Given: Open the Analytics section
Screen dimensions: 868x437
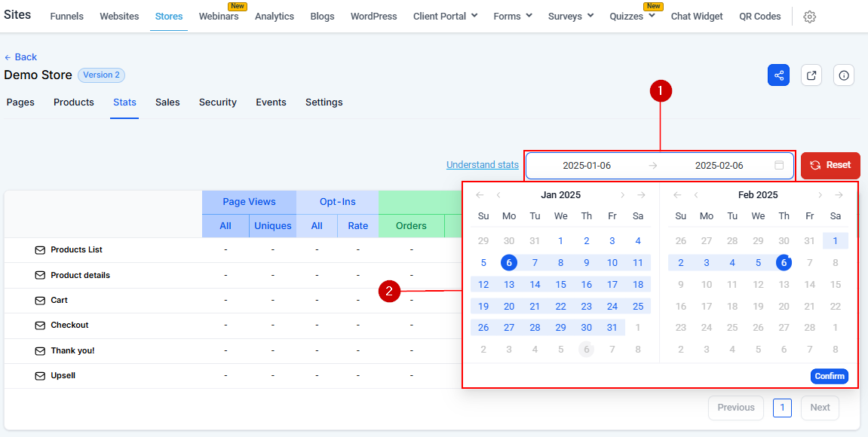Looking at the screenshot, I should (275, 16).
